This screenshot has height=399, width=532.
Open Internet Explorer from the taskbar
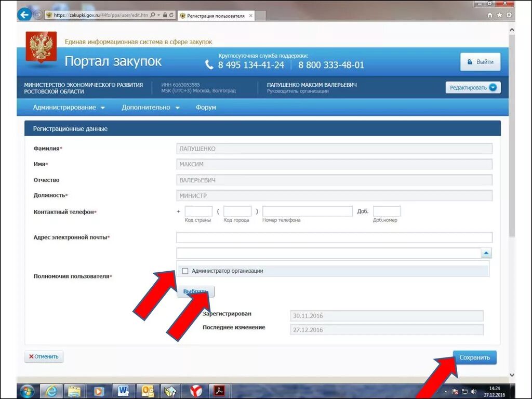(51, 392)
